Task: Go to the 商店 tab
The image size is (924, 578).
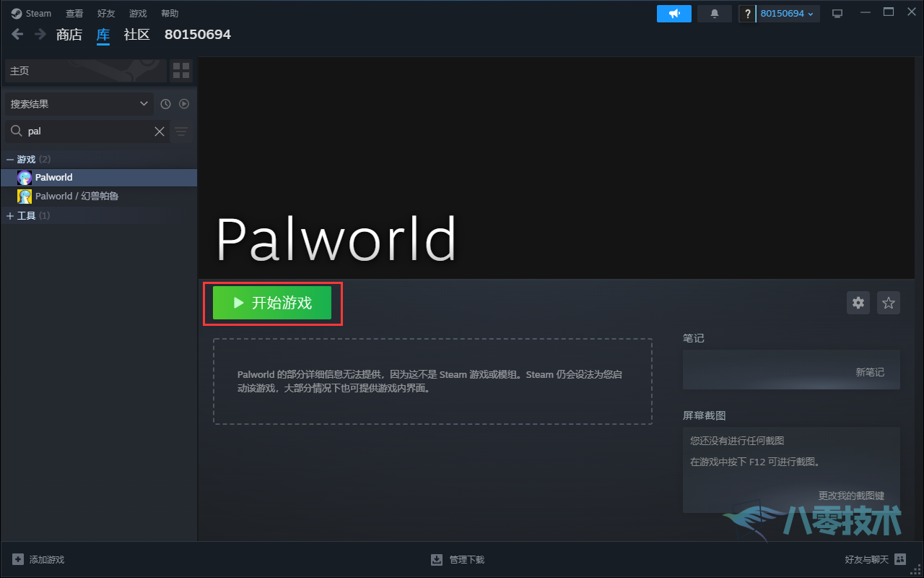Action: (69, 35)
